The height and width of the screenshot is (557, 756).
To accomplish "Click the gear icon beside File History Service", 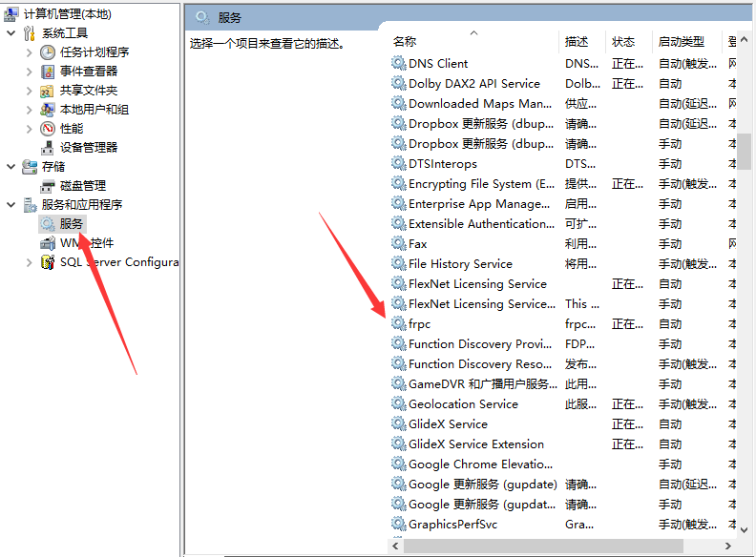I will pyautogui.click(x=398, y=263).
